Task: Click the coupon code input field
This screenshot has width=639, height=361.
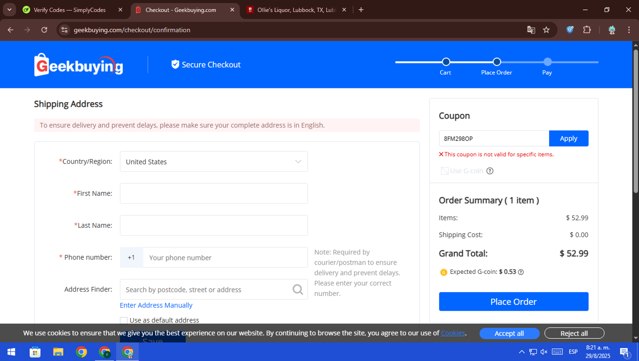Action: pos(494,139)
